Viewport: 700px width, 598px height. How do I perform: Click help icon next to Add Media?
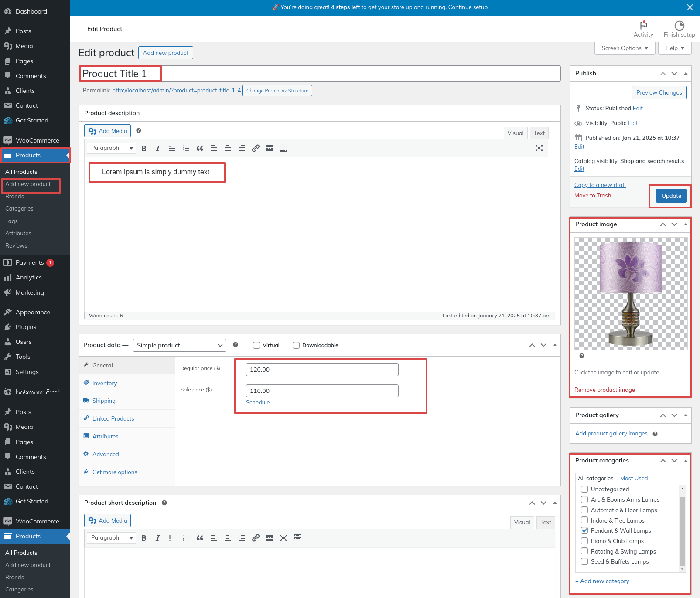139,130
